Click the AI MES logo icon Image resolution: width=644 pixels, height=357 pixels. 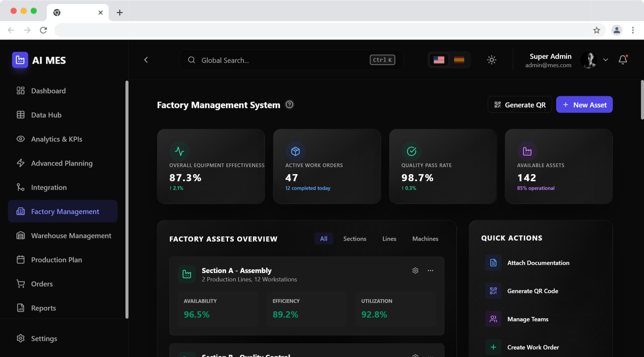[20, 60]
